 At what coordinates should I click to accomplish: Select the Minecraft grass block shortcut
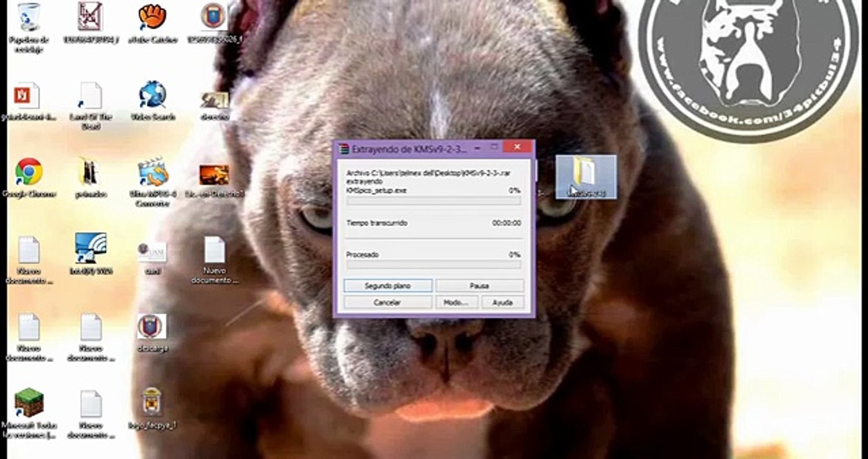point(29,403)
